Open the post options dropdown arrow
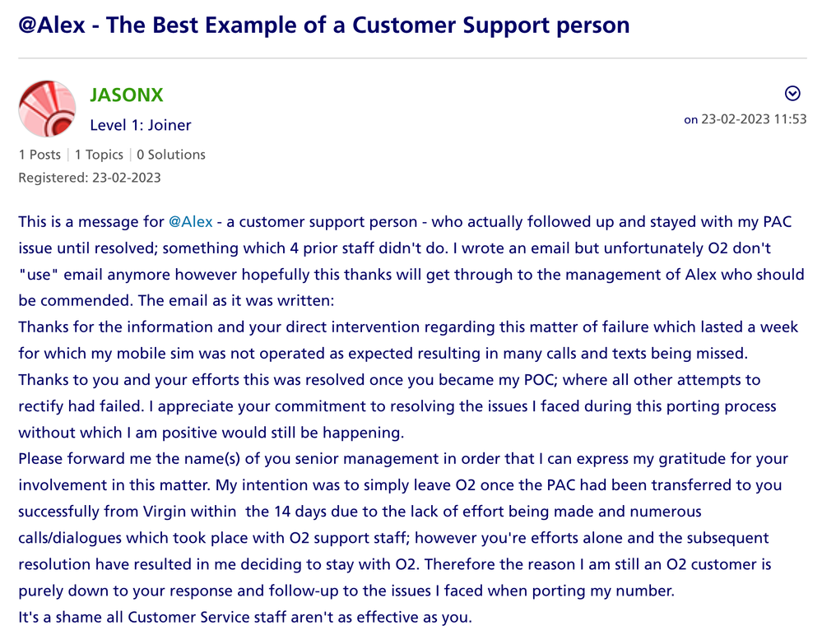This screenshot has width=822, height=644. point(792,93)
